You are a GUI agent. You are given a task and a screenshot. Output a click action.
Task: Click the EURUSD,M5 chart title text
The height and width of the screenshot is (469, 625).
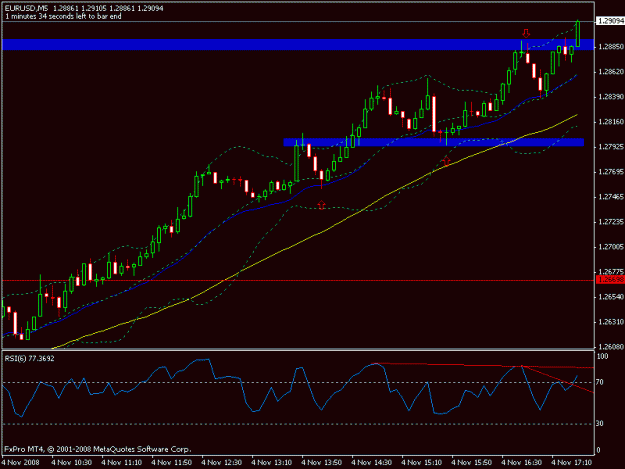(x=26, y=8)
